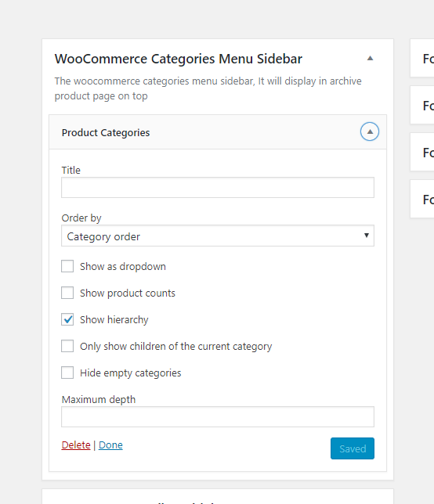The width and height of the screenshot is (434, 504).
Task: Collapse the WooCommerce Categories Menu Sidebar panel
Action: pos(370,59)
